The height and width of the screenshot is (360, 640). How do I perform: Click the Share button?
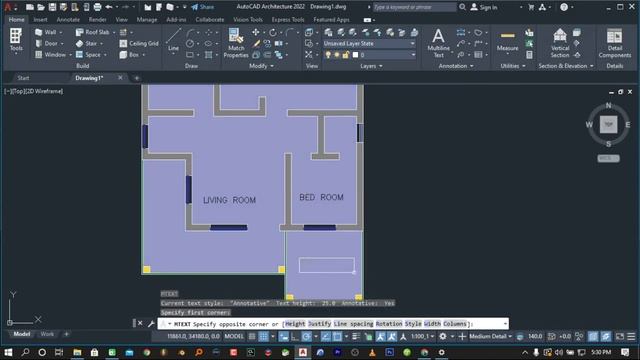pos(202,7)
